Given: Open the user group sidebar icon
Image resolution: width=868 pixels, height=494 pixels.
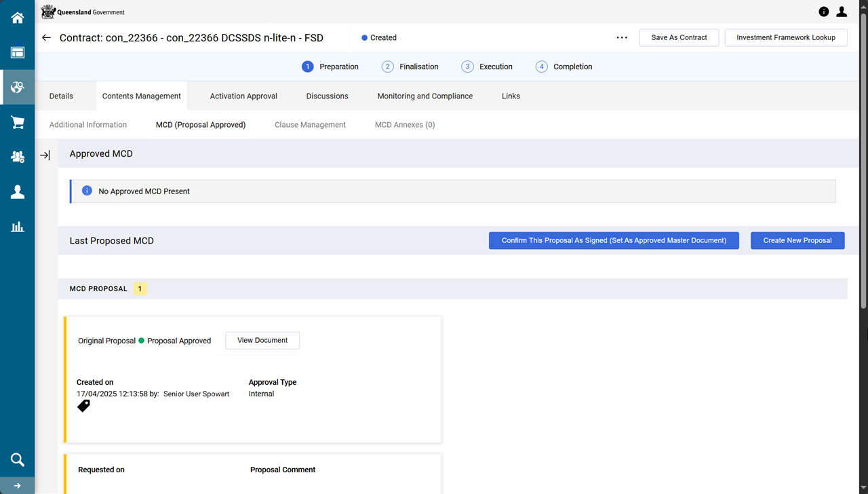Looking at the screenshot, I should [x=17, y=157].
